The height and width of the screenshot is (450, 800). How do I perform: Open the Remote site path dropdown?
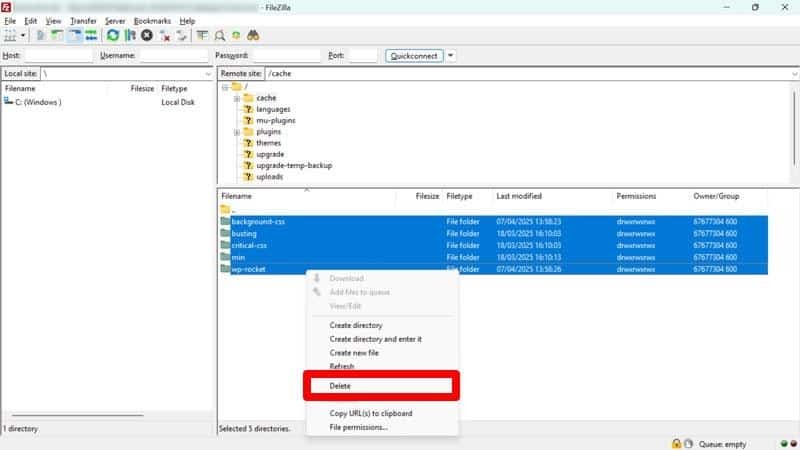coord(794,74)
